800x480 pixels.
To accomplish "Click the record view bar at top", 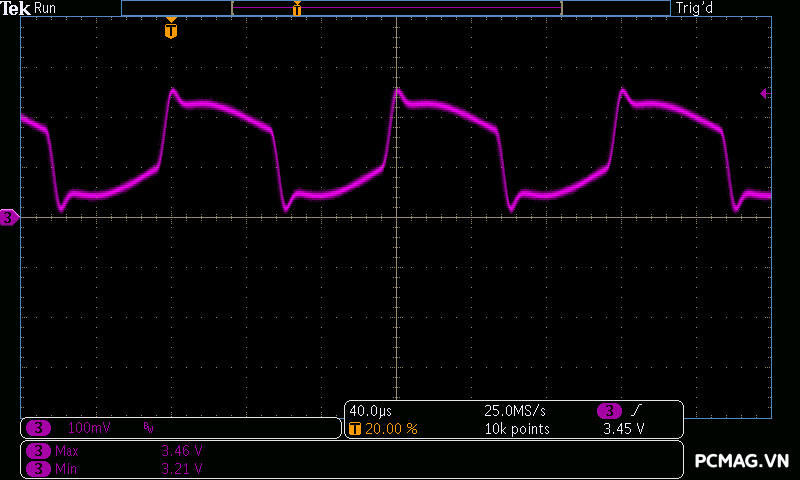I will click(396, 8).
